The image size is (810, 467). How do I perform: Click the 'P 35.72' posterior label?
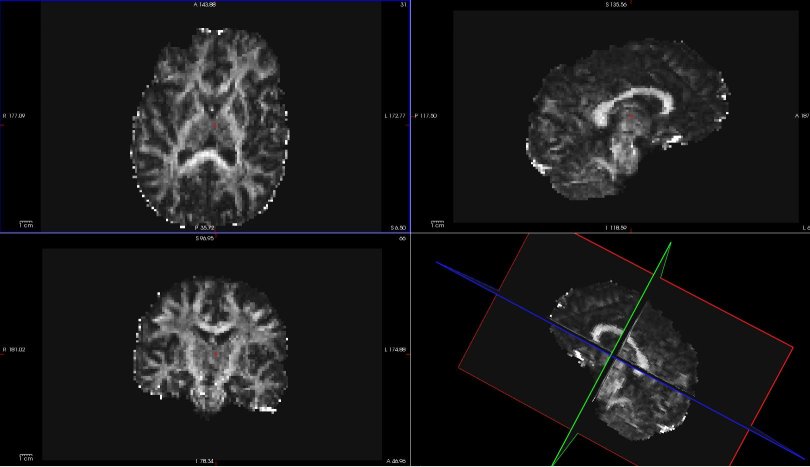pyautogui.click(x=205, y=227)
